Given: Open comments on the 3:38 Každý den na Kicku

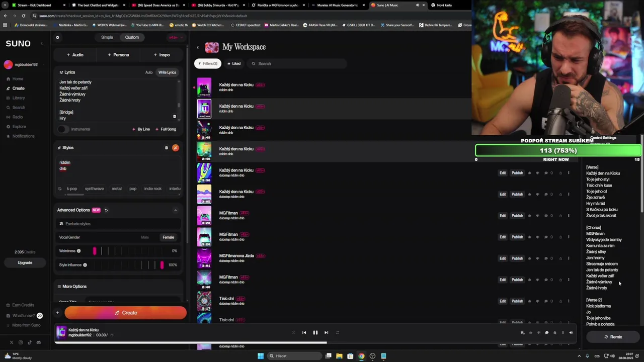Looking at the screenshot, I should click(547, 173).
